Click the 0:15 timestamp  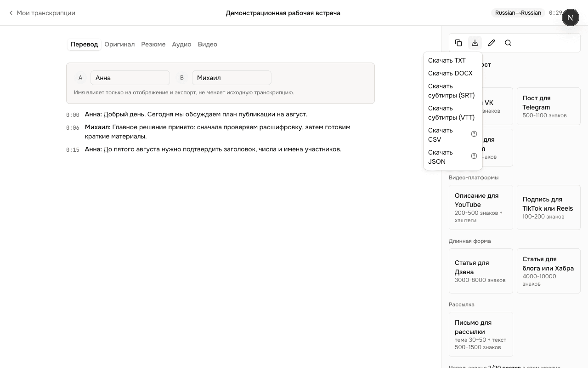[73, 150]
